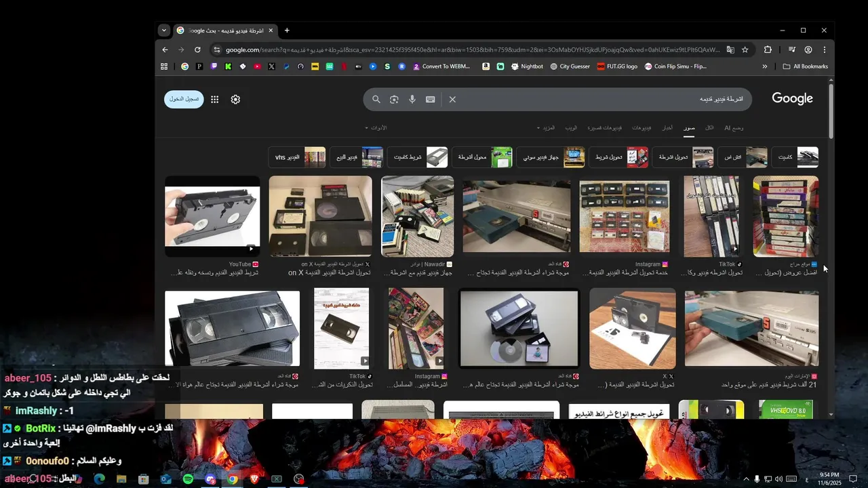Open the X bookmark in bookmarks bar
The image size is (868, 488).
pos(271,66)
